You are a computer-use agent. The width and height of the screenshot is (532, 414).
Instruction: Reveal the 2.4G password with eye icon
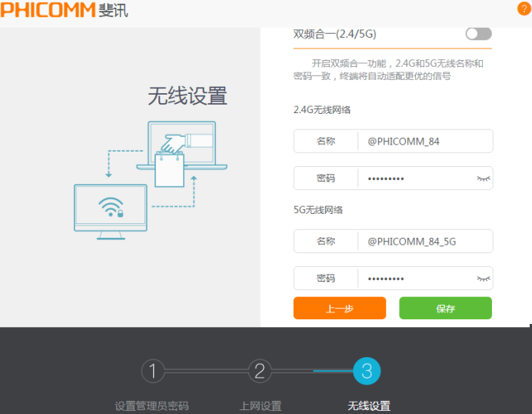click(x=483, y=179)
